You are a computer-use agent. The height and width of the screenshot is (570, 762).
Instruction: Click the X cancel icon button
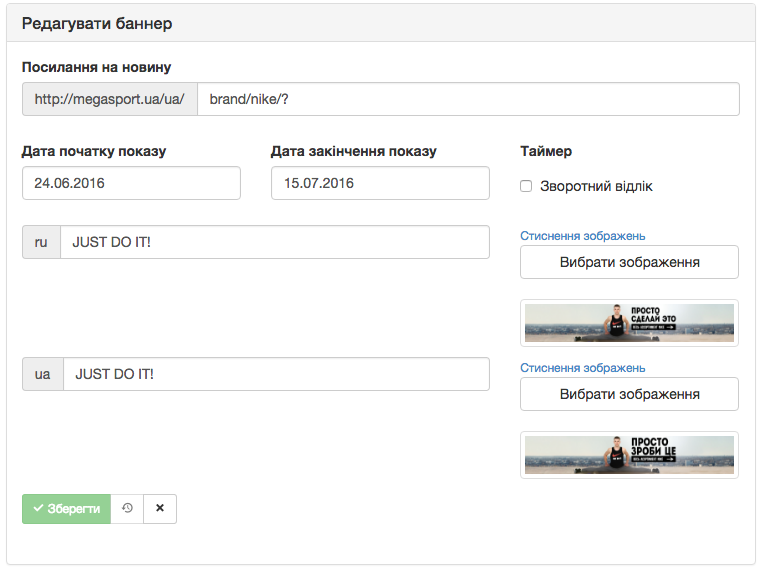[160, 508]
